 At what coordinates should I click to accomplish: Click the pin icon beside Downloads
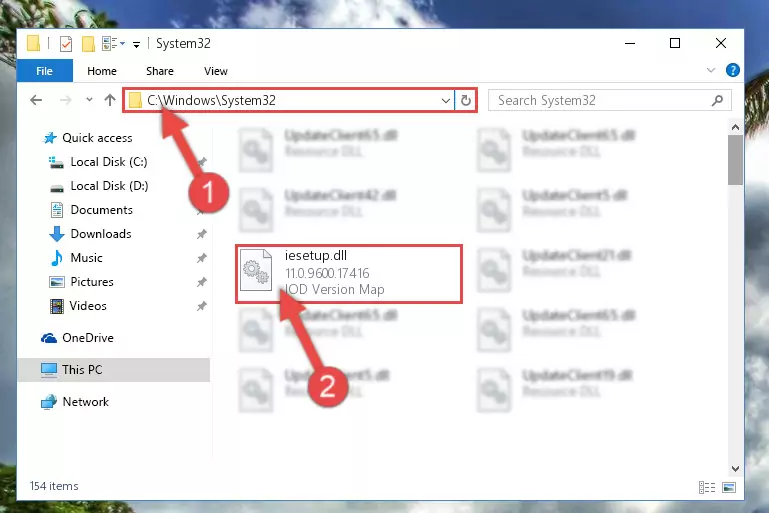pyautogui.click(x=202, y=234)
